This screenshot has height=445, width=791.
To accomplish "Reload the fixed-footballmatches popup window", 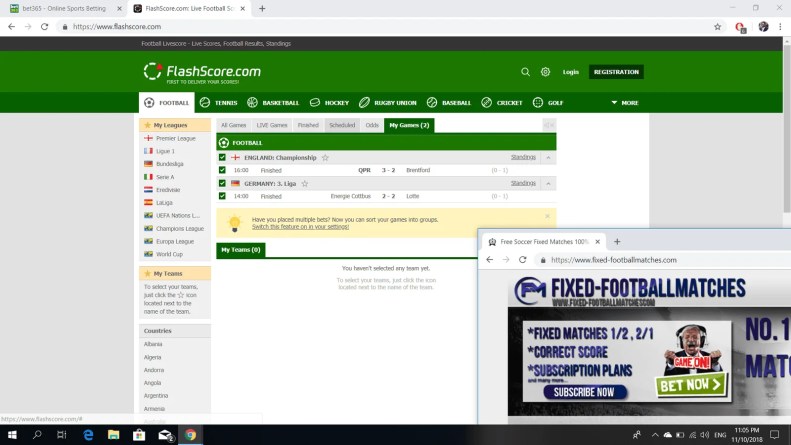I will 523,260.
